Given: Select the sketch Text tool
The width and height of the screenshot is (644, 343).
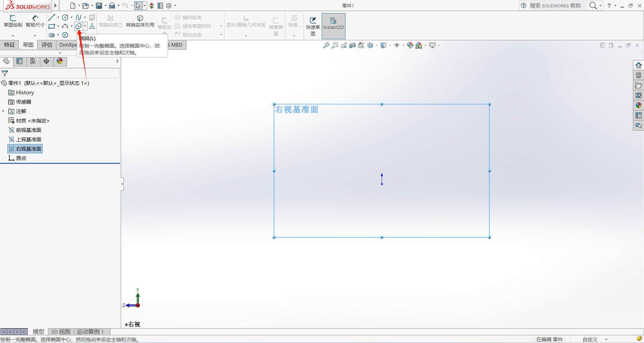Looking at the screenshot, I should pyautogui.click(x=92, y=26).
